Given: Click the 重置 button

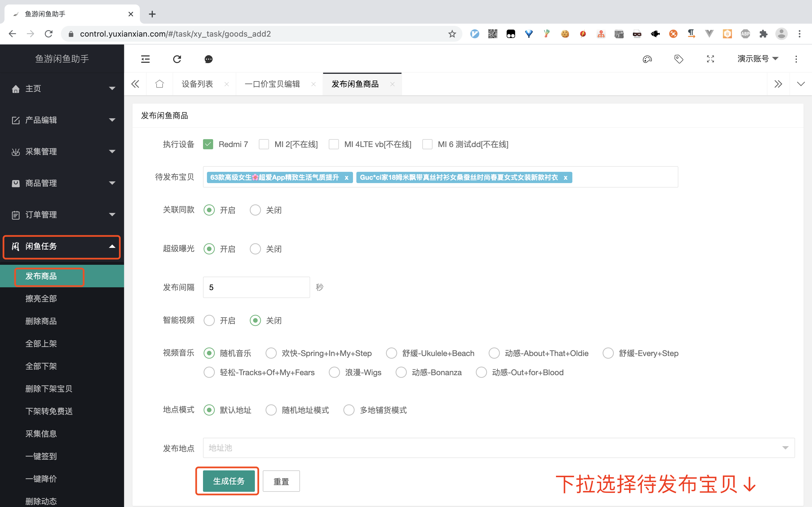Looking at the screenshot, I should [281, 481].
